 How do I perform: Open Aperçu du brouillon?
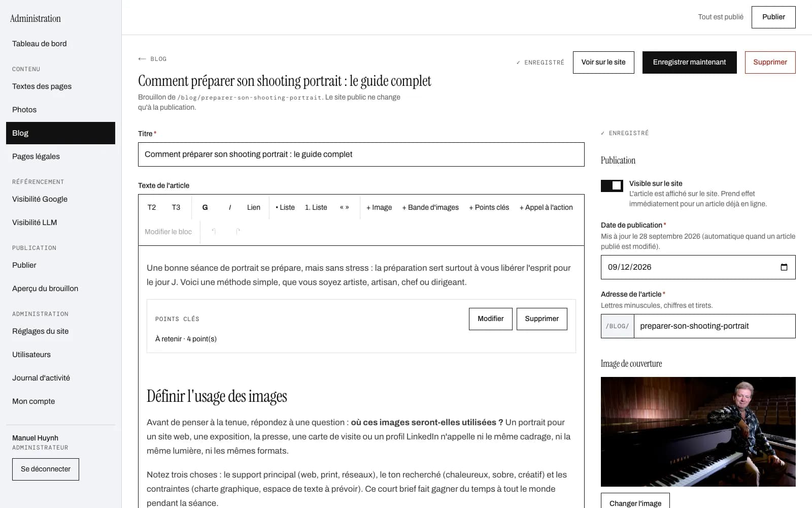pos(60,289)
